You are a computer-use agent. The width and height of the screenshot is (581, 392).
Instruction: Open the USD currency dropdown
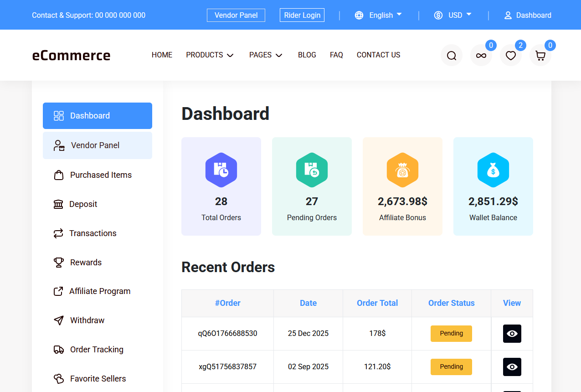[x=452, y=15]
